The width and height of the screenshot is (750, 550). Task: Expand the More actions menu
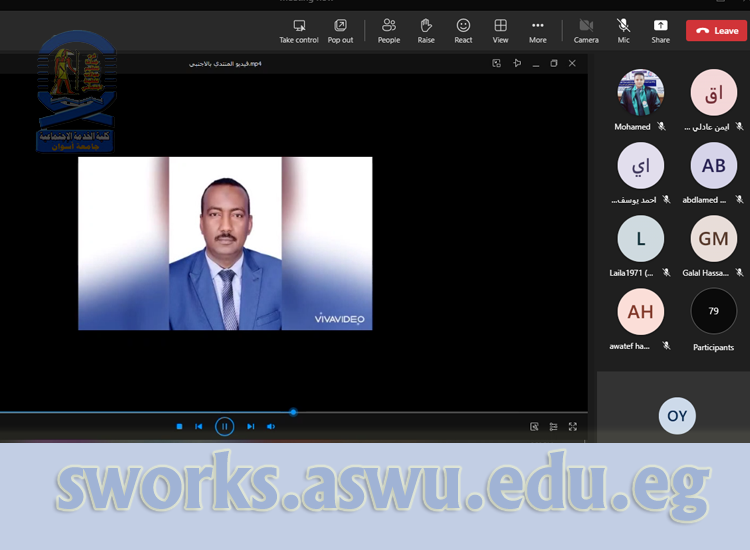point(538,30)
